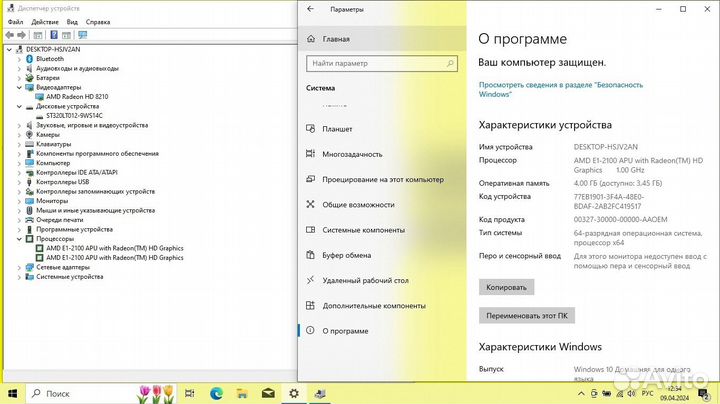Click the taskbar Поиск search box

[101, 393]
